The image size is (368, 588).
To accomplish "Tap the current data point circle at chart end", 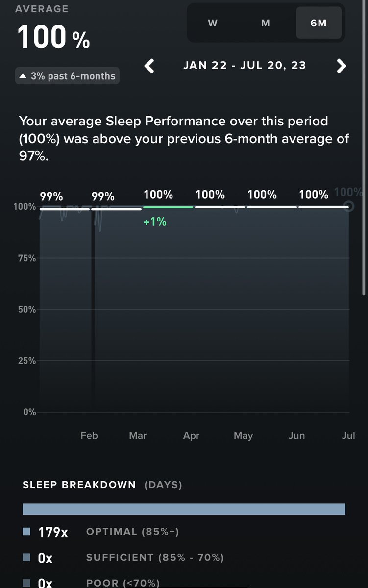I will 349,206.
